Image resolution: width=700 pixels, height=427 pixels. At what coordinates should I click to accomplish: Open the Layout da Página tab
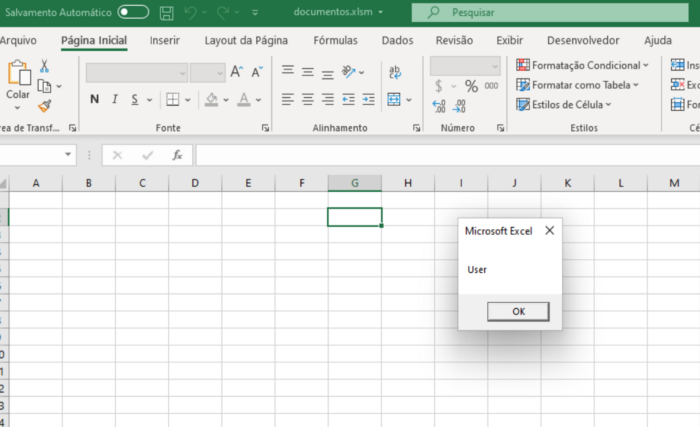coord(246,40)
